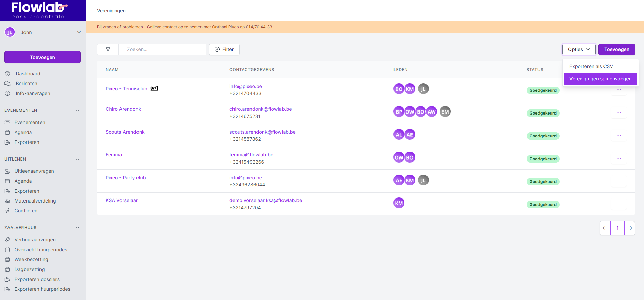Viewport: 644px width, 300px height.
Task: Click the Conflicten lightning icon
Action: pyautogui.click(x=7, y=211)
